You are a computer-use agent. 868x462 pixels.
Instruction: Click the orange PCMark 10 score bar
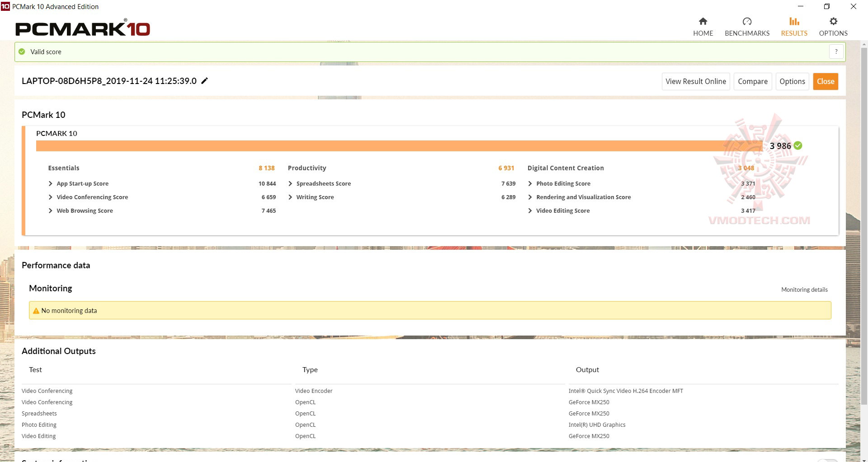(399, 146)
